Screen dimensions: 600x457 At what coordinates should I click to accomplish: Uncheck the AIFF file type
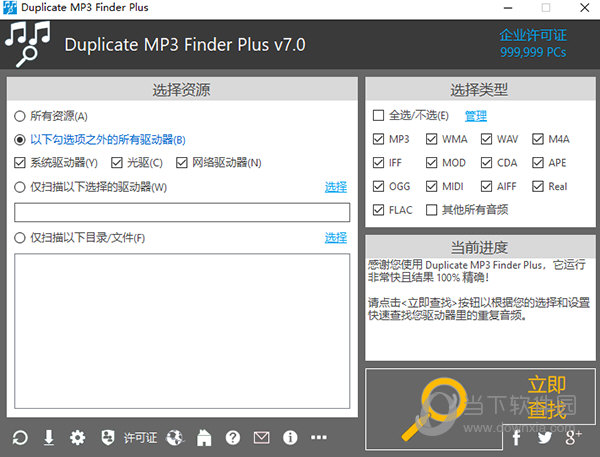coord(486,186)
